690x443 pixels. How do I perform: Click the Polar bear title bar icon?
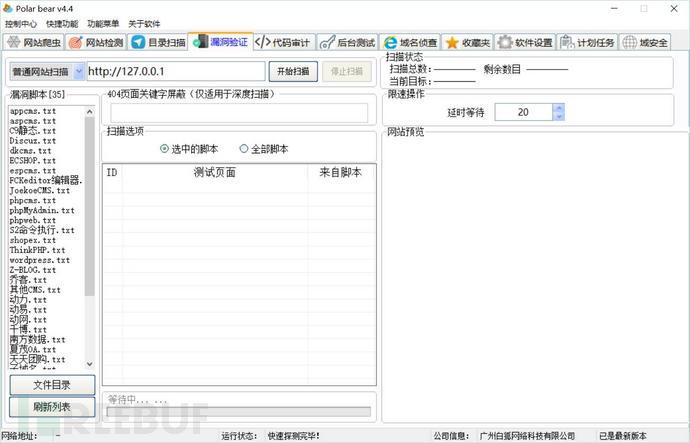click(8, 8)
